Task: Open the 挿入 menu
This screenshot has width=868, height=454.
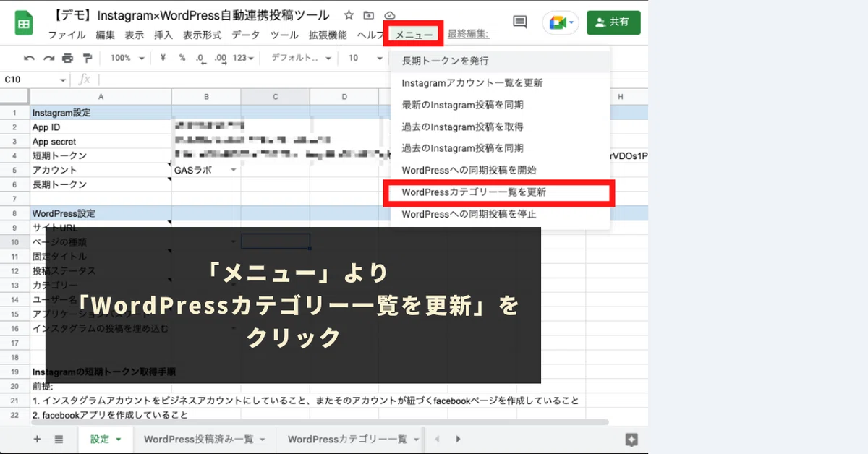Action: coord(163,35)
